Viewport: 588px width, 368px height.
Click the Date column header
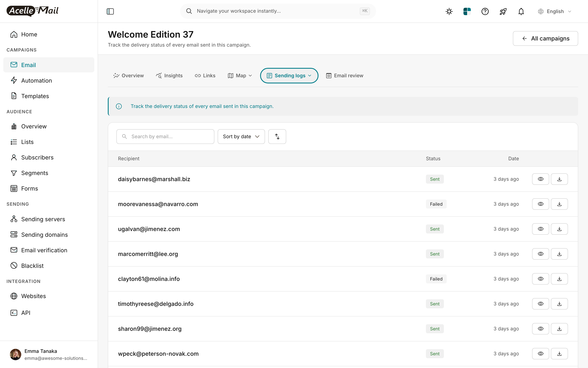[x=513, y=159]
